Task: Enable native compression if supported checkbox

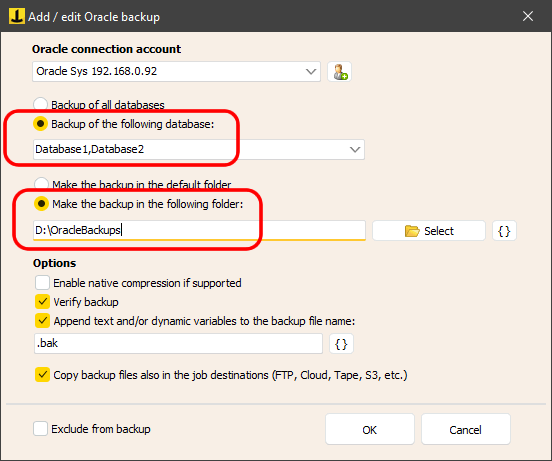Action: pos(42,283)
